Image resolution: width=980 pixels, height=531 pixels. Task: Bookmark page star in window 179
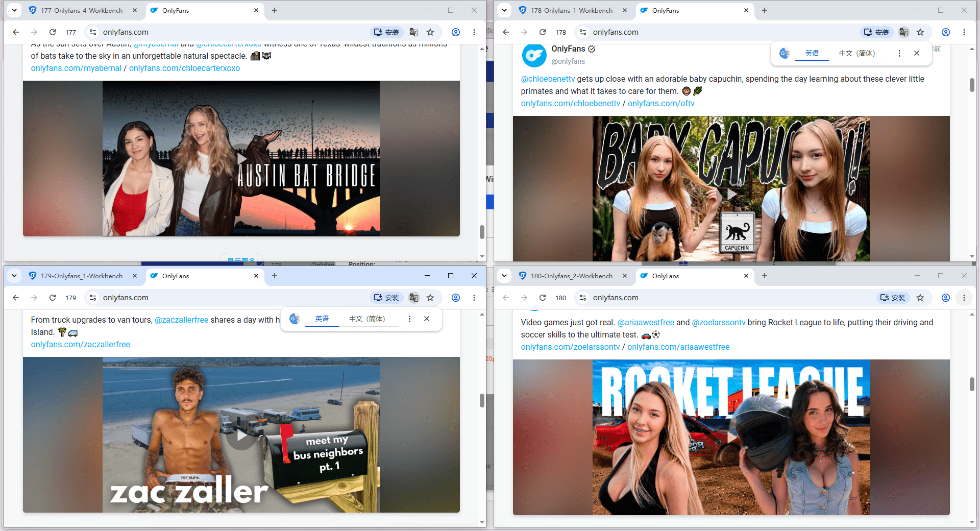pos(430,298)
